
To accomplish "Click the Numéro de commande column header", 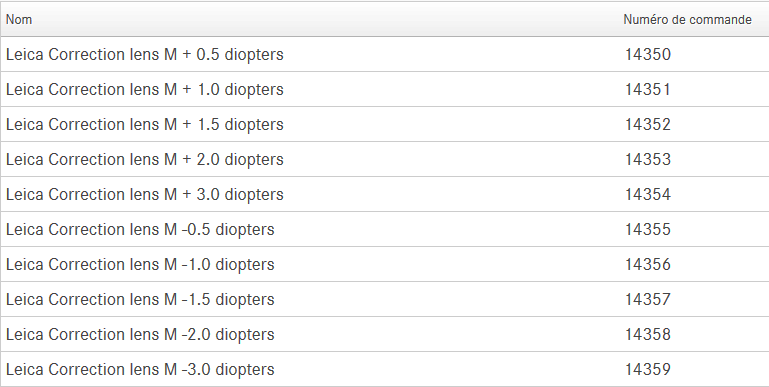I will point(687,20).
